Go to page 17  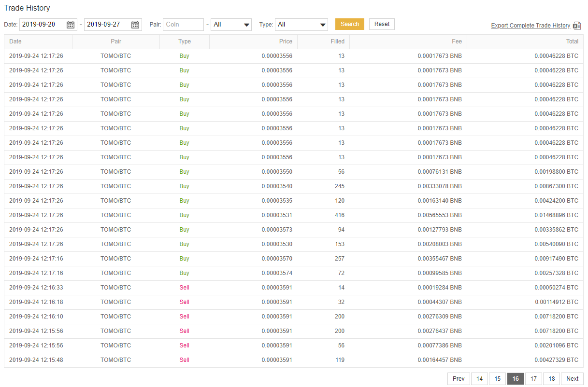[533, 379]
